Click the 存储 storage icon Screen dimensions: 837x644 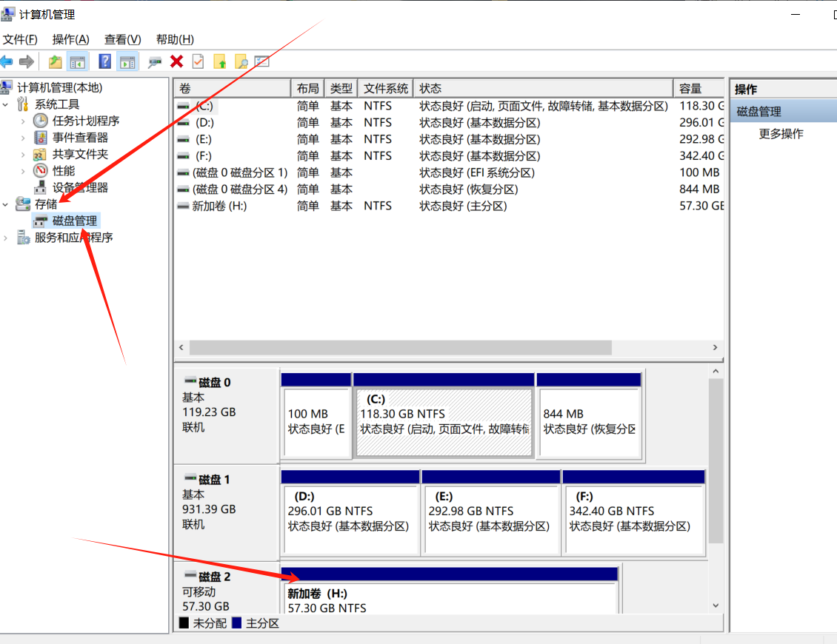(23, 204)
